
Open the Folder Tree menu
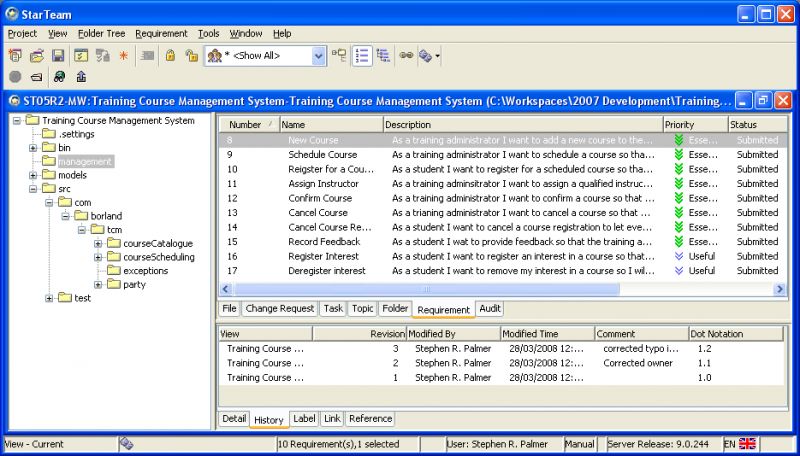101,33
